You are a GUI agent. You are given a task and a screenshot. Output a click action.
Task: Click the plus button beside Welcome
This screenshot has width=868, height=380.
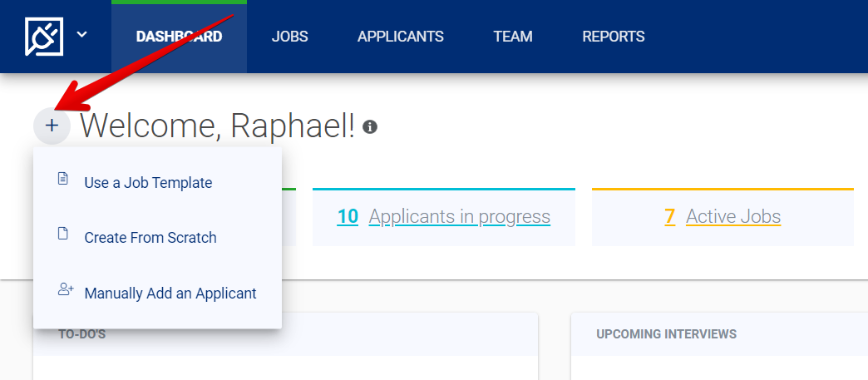pyautogui.click(x=52, y=126)
